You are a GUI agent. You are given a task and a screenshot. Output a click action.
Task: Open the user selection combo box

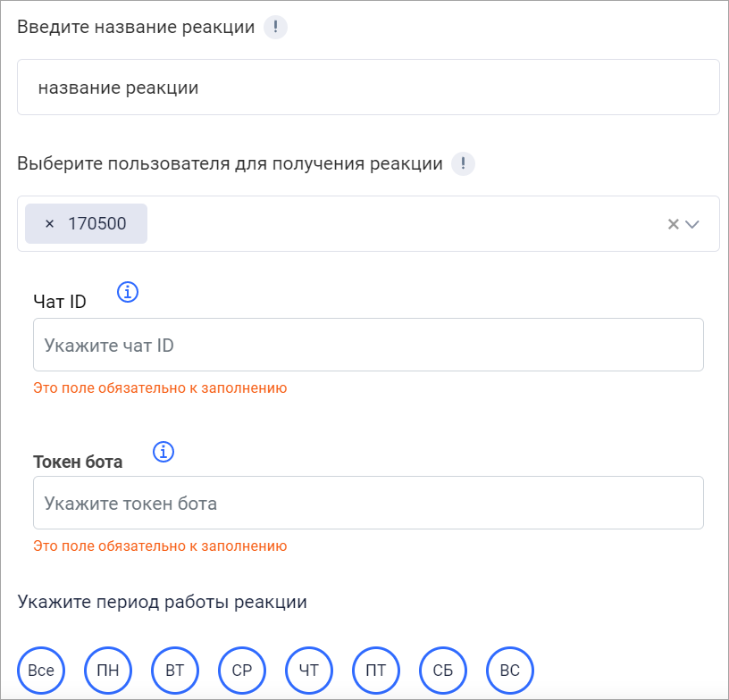pyautogui.click(x=402, y=224)
